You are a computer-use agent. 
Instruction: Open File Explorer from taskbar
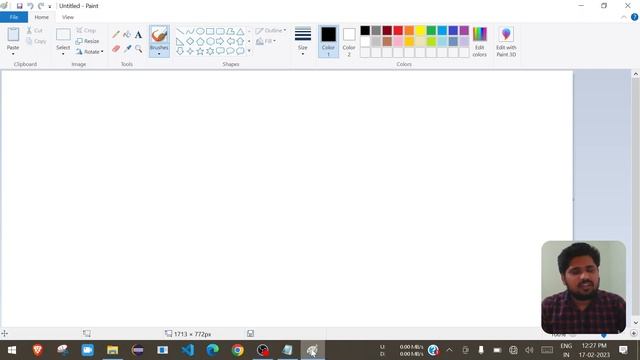click(x=113, y=350)
